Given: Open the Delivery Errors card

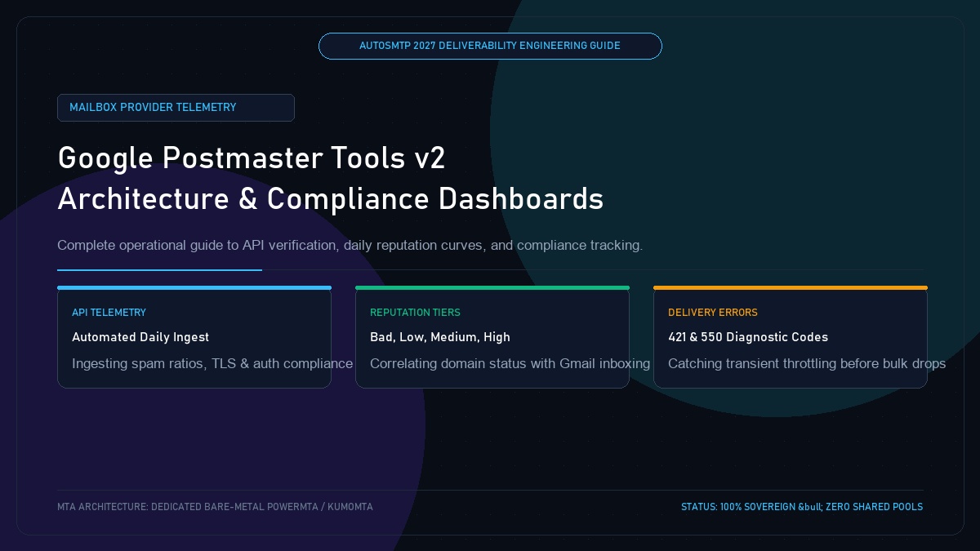Looking at the screenshot, I should (x=791, y=337).
